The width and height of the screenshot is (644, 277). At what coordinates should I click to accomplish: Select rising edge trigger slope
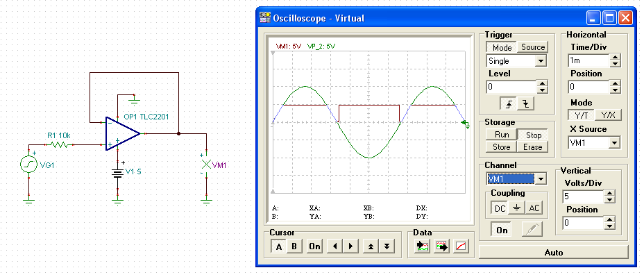point(509,104)
